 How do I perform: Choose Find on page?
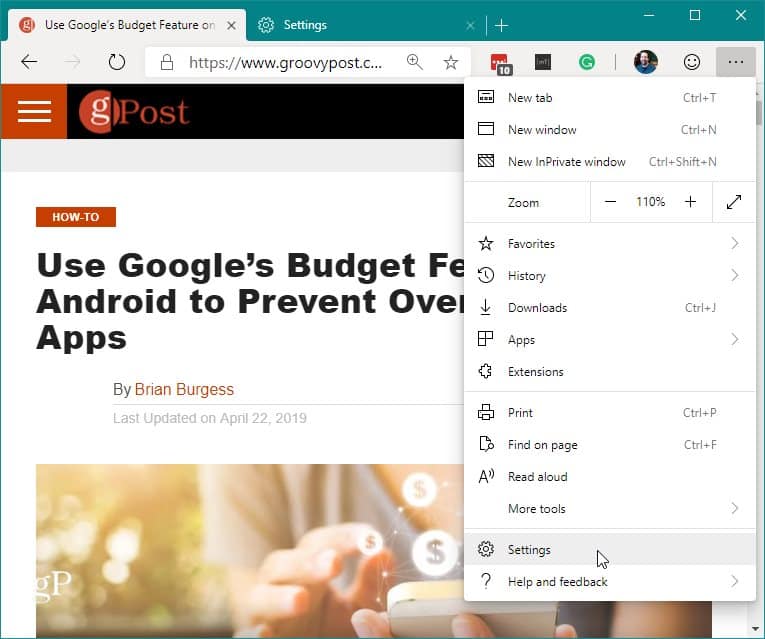click(x=610, y=445)
